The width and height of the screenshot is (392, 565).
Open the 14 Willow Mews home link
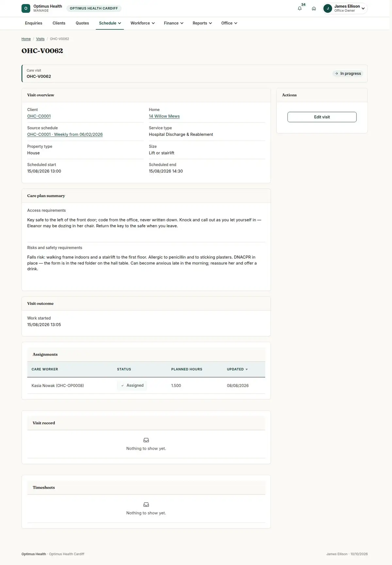pyautogui.click(x=164, y=116)
